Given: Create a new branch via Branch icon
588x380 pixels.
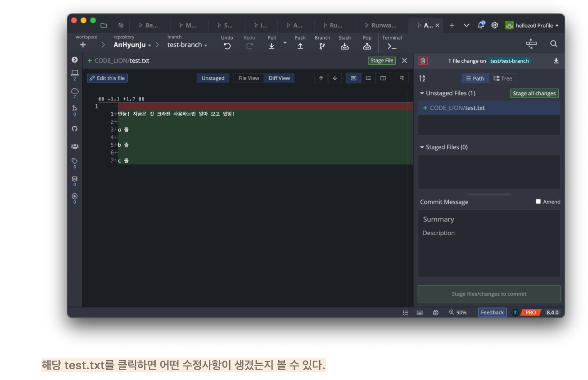Looking at the screenshot, I should (322, 45).
